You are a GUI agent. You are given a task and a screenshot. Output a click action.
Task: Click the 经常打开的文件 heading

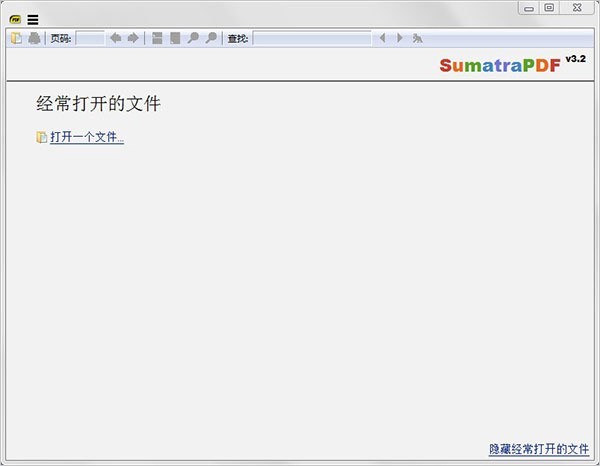[99, 104]
